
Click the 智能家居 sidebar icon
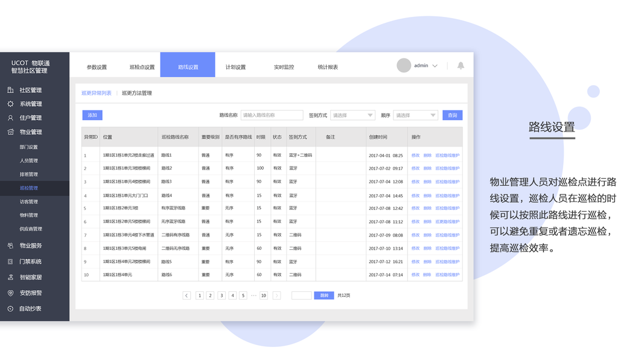(x=10, y=277)
